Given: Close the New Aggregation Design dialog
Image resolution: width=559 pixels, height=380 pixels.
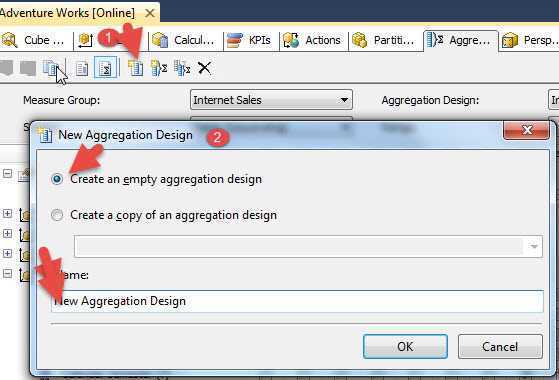Looking at the screenshot, I should click(x=526, y=130).
